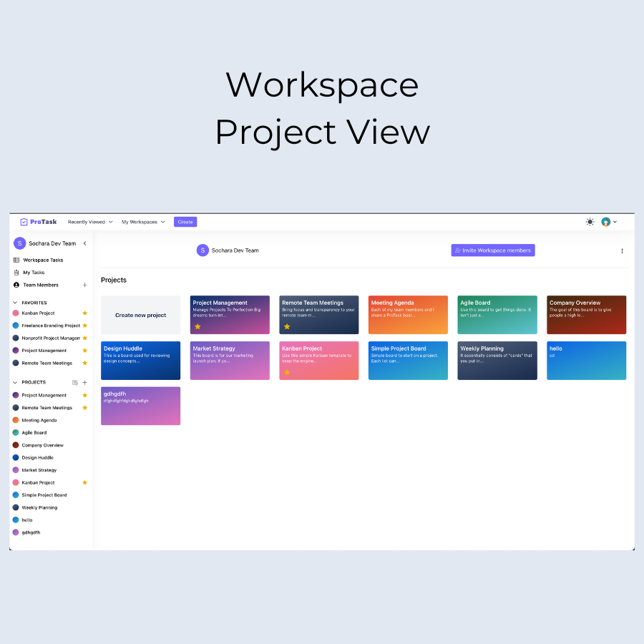The width and height of the screenshot is (644, 644).
Task: Expand the My Workspaces dropdown
Action: point(143,222)
